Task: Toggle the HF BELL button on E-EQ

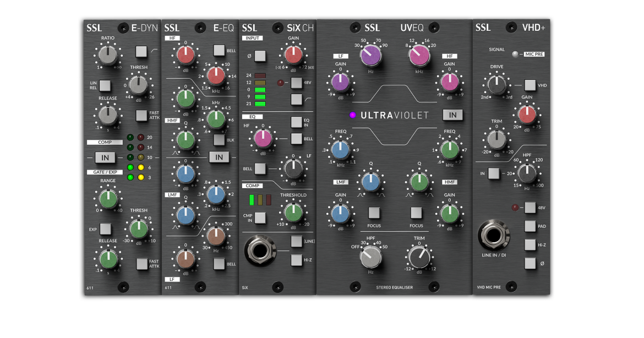Action: (x=219, y=50)
